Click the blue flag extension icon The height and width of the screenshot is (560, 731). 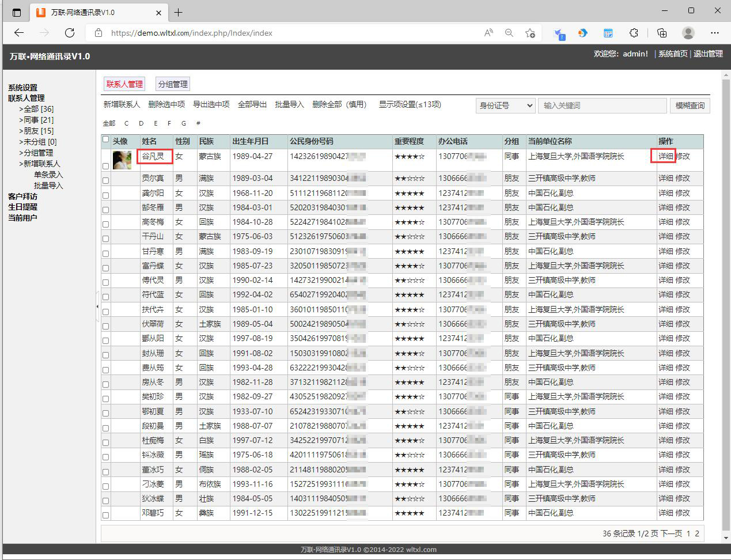(x=559, y=33)
